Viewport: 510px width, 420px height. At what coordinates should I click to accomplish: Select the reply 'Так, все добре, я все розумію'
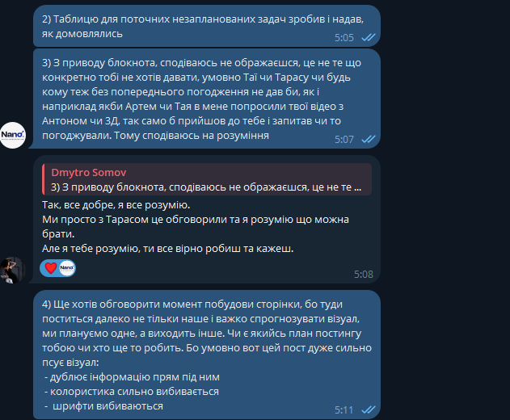pos(207,220)
